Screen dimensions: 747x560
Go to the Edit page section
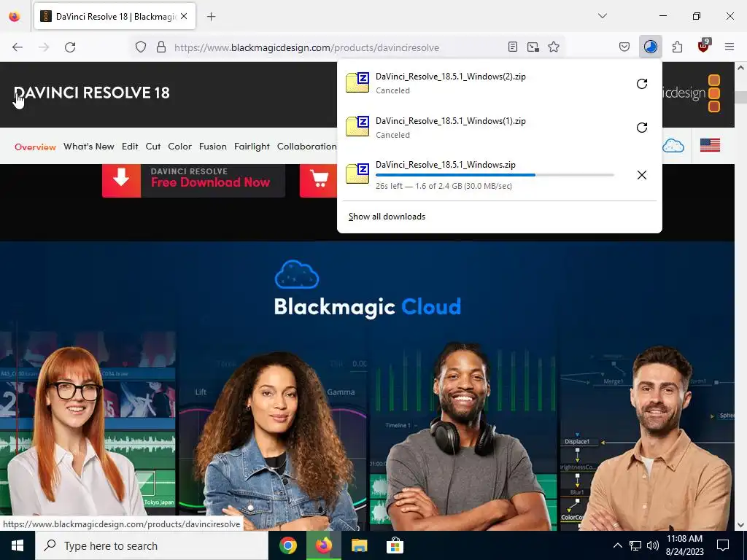tap(130, 147)
